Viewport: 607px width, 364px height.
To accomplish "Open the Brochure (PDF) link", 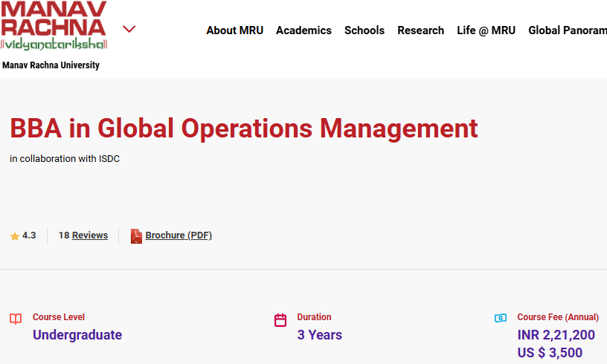I will (179, 235).
